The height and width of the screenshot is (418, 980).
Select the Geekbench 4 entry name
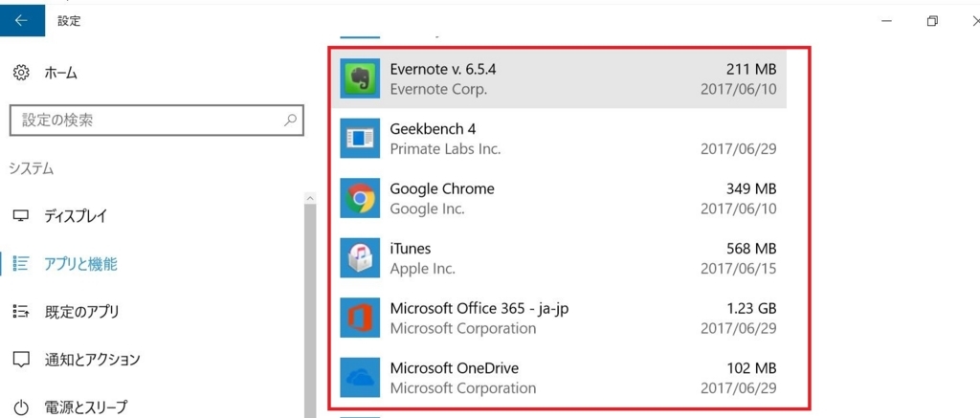point(433,129)
